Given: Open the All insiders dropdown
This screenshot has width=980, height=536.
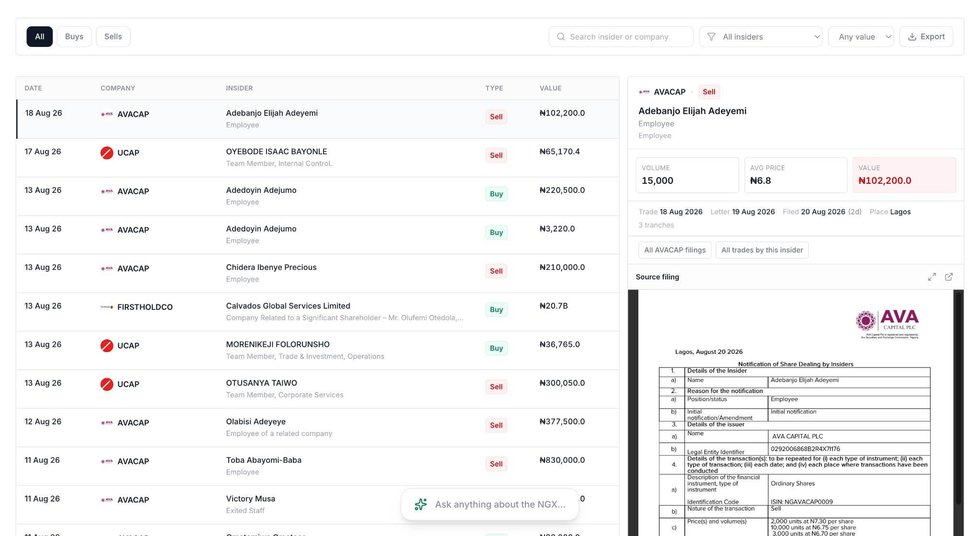Looking at the screenshot, I should [x=761, y=37].
